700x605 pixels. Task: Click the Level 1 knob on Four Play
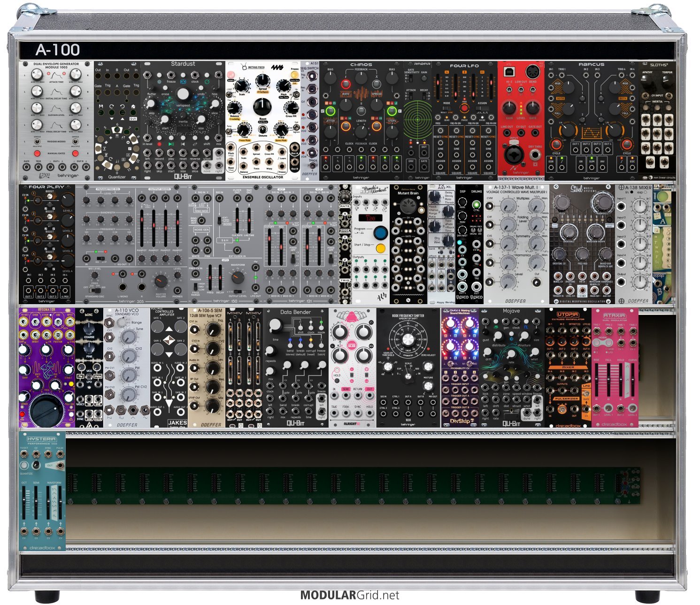click(x=68, y=200)
